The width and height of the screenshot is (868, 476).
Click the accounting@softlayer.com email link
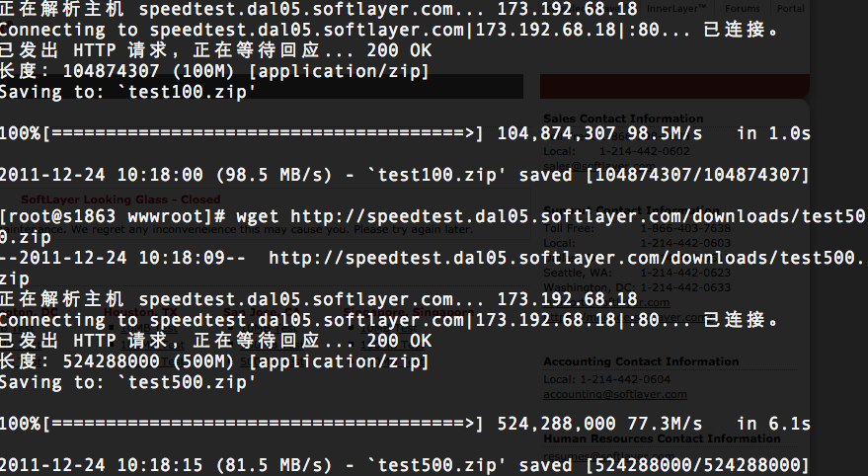(x=615, y=394)
